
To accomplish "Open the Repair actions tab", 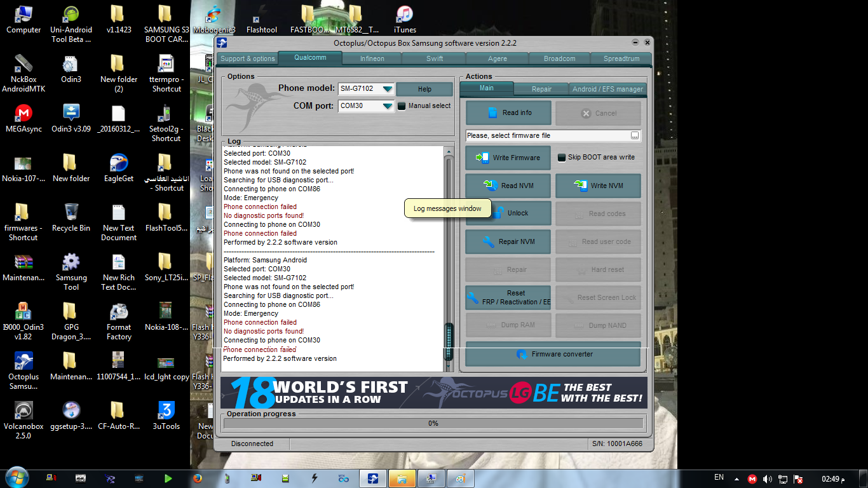I will point(541,89).
